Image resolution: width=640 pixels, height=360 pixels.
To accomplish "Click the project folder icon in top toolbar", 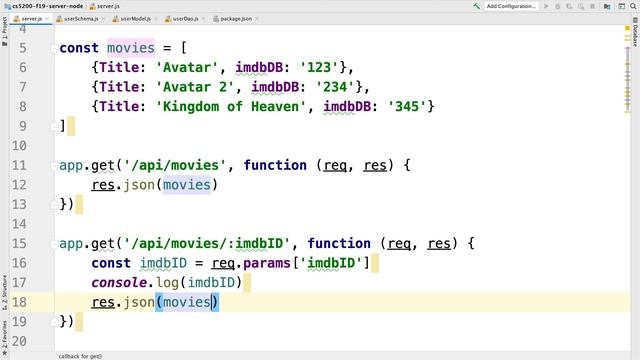I will [607, 6].
